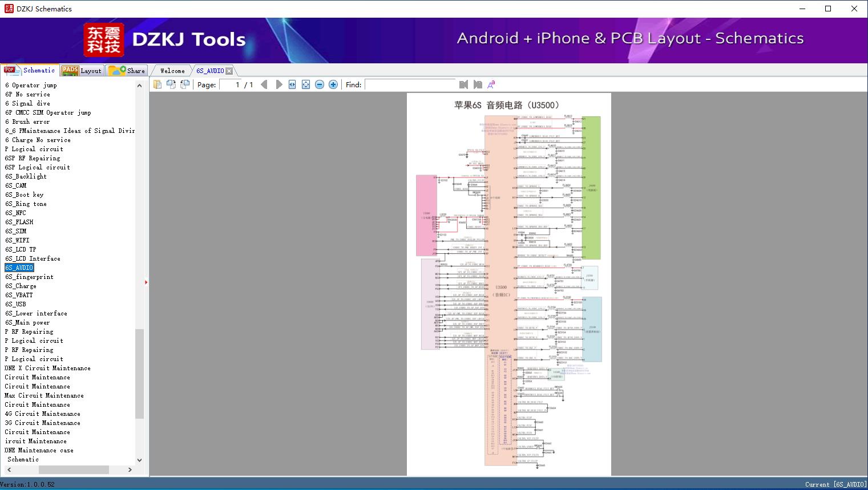Select Max Circuit Maintenance entry
This screenshot has width=868, height=490.
45,395
